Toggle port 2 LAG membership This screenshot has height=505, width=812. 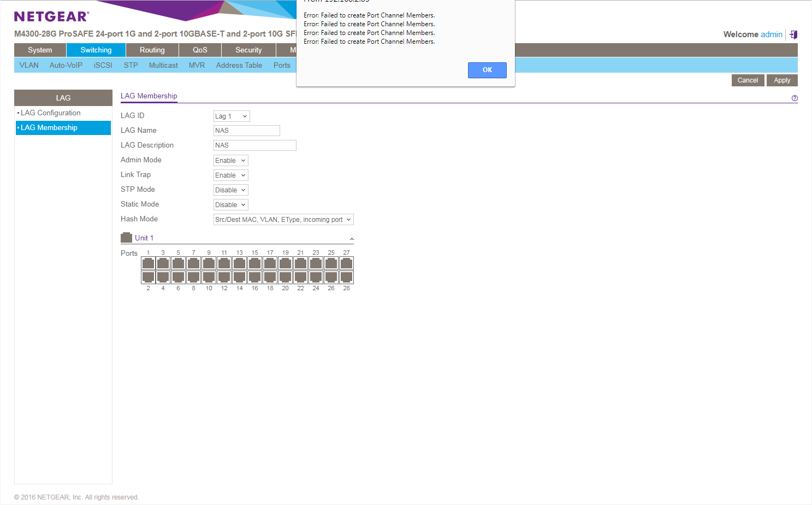(148, 277)
